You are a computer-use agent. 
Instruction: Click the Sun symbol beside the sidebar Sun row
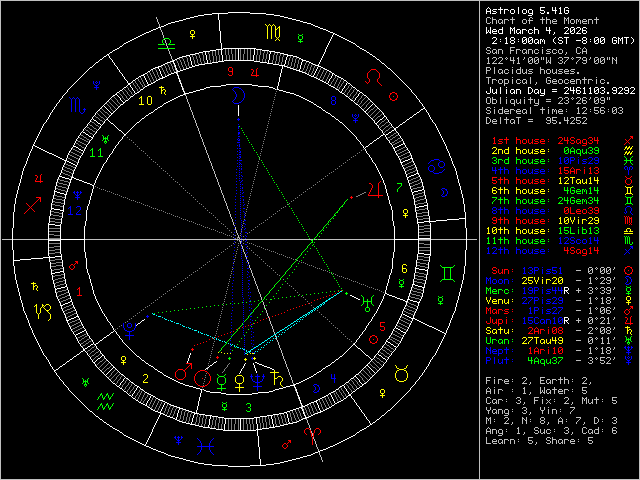(629, 271)
